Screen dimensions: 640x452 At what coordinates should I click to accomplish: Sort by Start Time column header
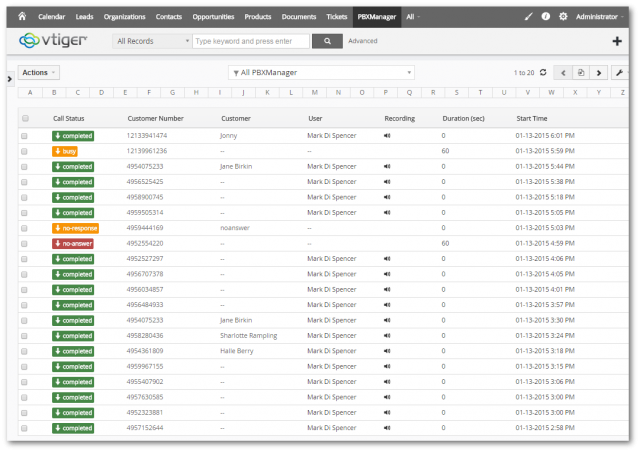click(x=532, y=118)
